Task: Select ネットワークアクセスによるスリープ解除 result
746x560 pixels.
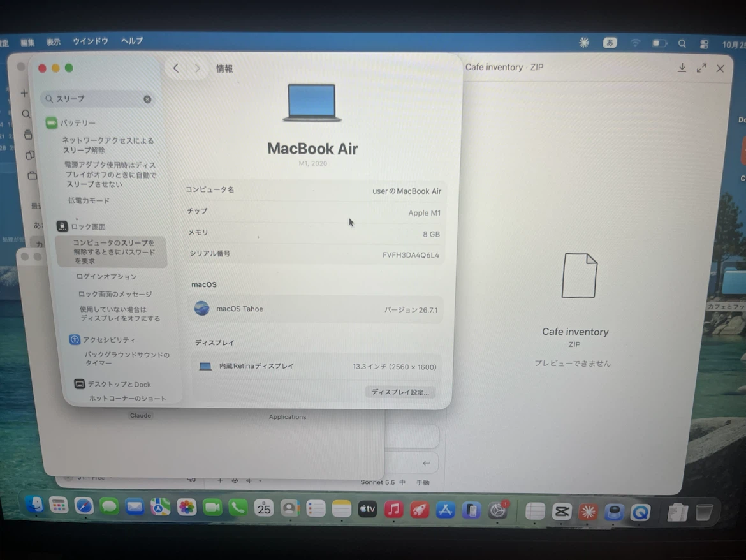Action: (108, 145)
